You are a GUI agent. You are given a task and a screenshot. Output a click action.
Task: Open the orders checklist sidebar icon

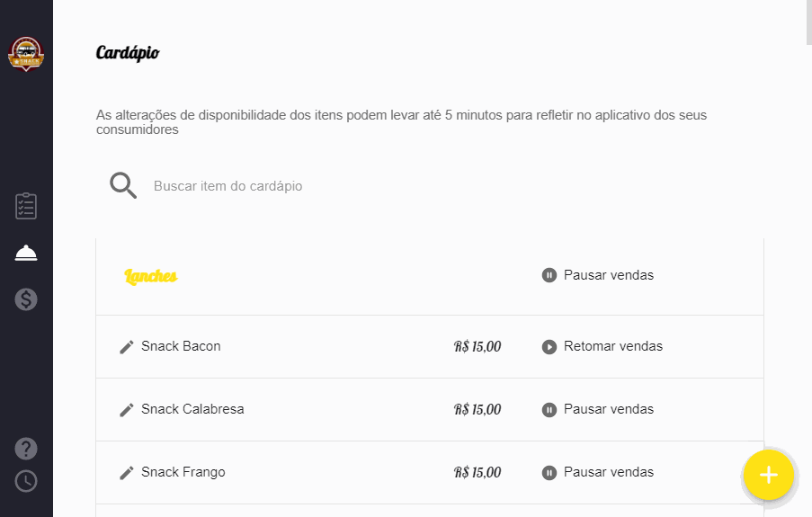(26, 206)
